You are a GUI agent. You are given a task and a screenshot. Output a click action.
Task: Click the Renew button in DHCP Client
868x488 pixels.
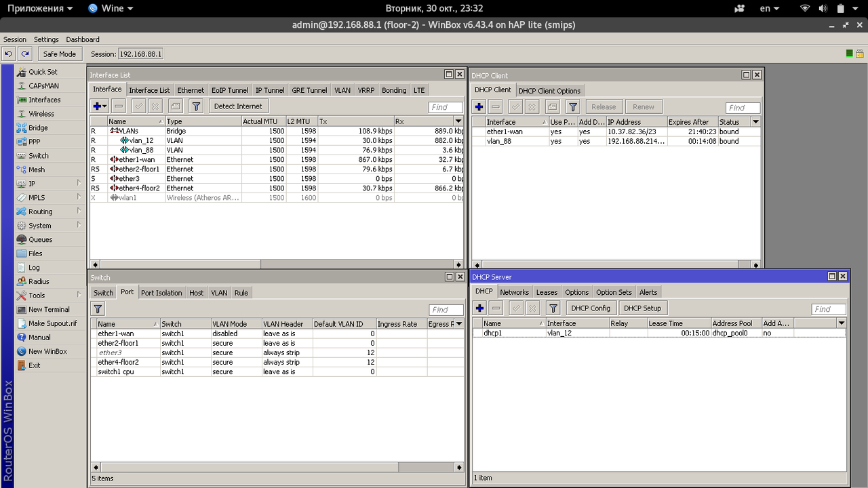coord(644,106)
